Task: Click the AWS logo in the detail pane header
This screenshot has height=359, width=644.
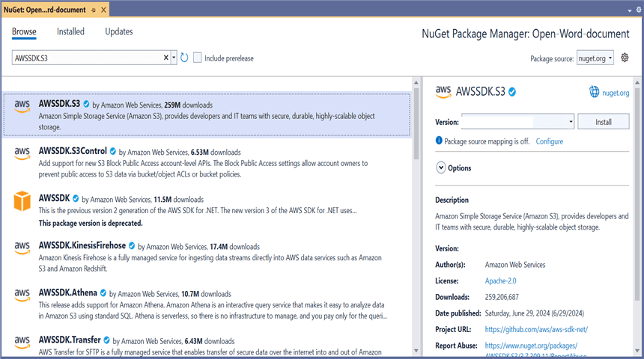Action: tap(443, 92)
